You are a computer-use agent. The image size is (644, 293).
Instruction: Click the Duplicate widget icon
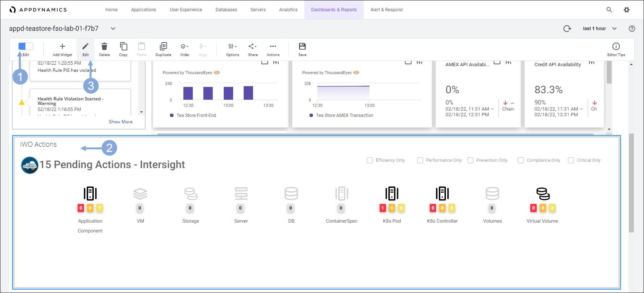[163, 46]
